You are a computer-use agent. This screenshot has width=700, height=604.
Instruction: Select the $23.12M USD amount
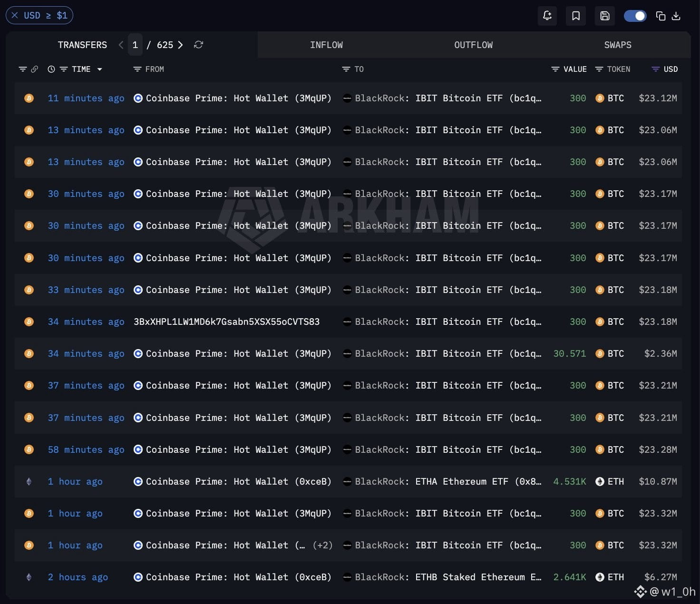658,98
